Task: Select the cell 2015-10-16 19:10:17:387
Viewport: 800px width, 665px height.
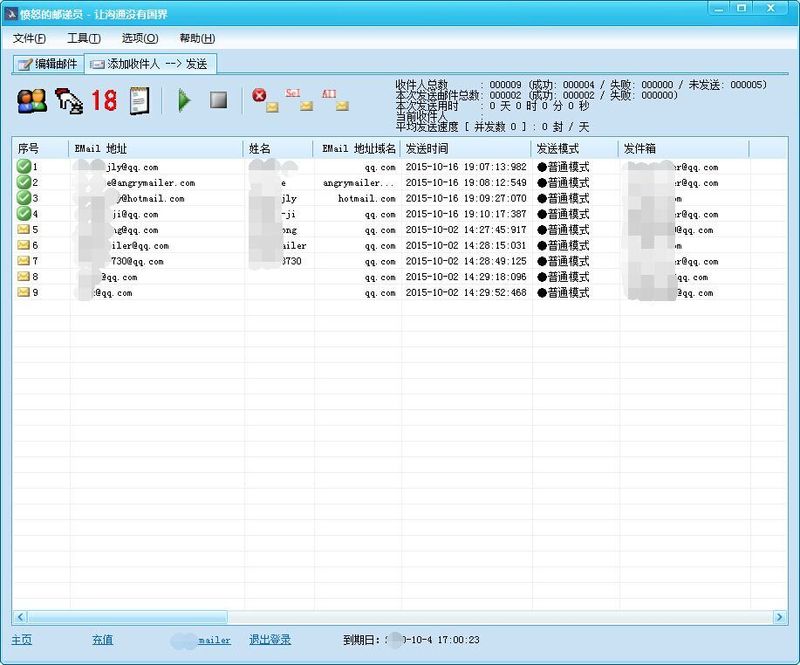Action: [x=466, y=214]
